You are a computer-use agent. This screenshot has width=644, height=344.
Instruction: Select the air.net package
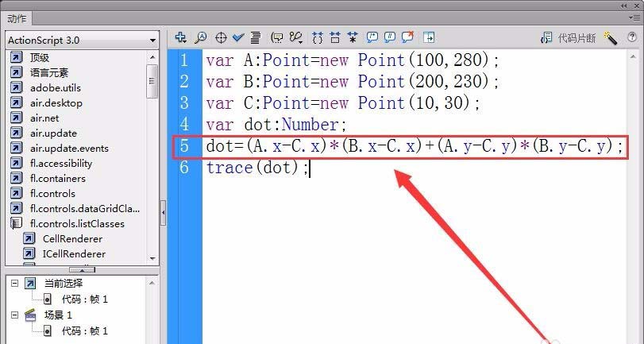coord(44,118)
